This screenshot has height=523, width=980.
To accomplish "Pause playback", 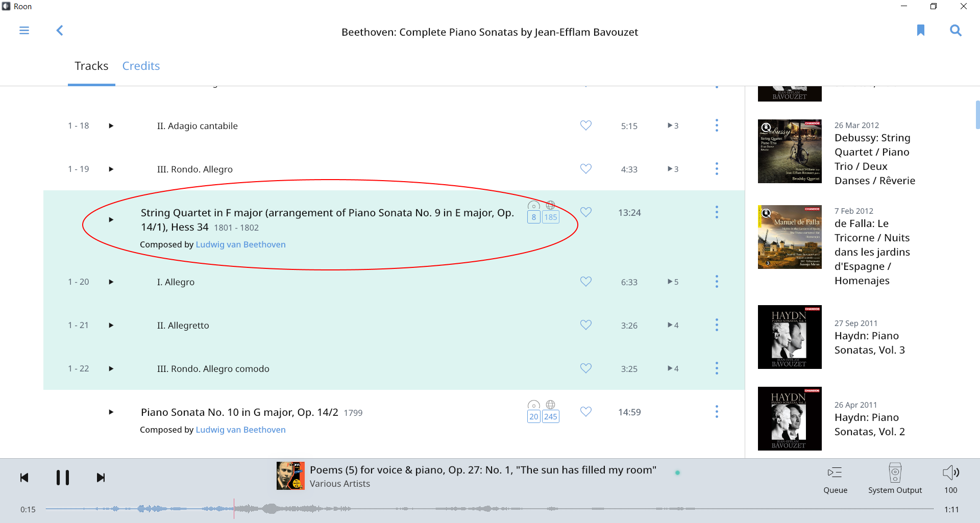I will [x=63, y=478].
